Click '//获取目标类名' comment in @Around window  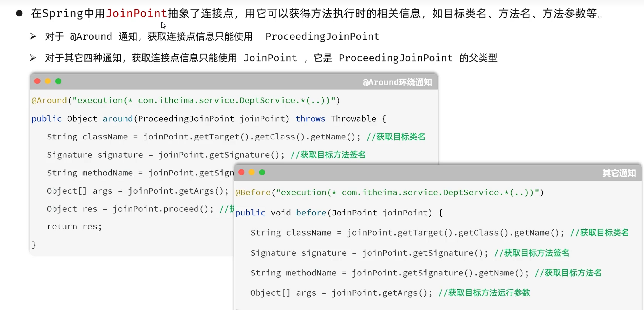click(x=396, y=137)
